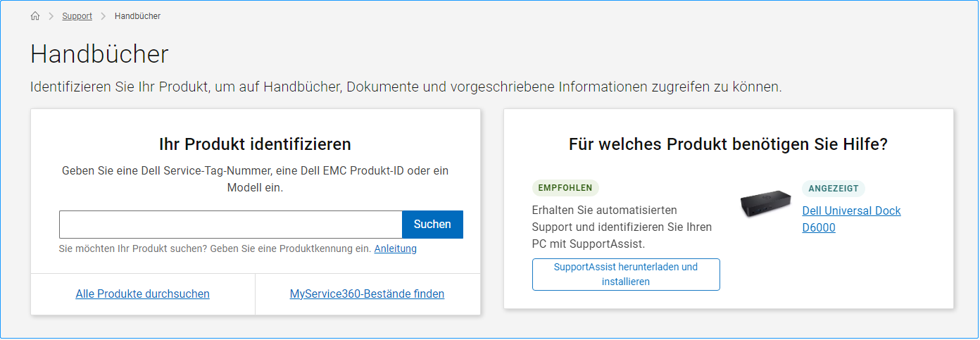Click the Für welches Produkt benötigen heading
The width and height of the screenshot is (980, 340).
(x=728, y=144)
